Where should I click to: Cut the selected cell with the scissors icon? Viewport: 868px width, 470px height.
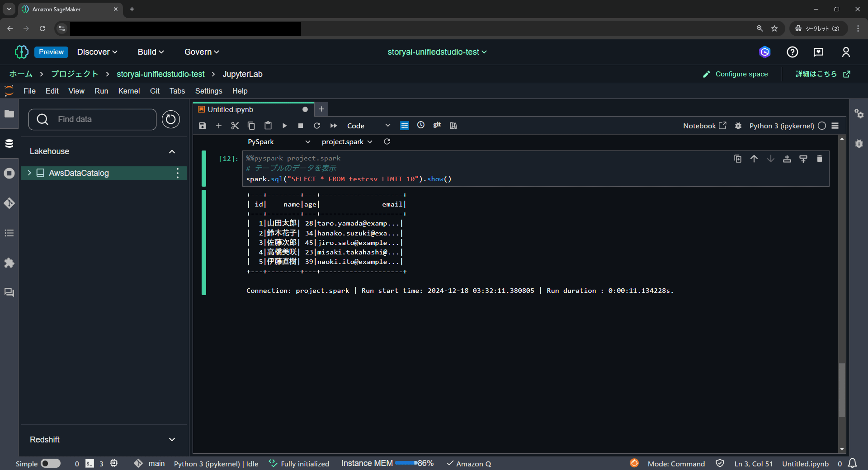235,126
